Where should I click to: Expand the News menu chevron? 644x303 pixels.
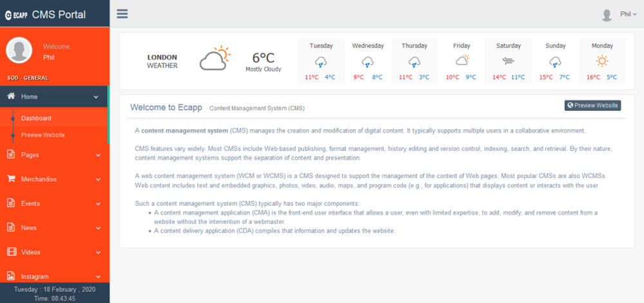coord(98,228)
